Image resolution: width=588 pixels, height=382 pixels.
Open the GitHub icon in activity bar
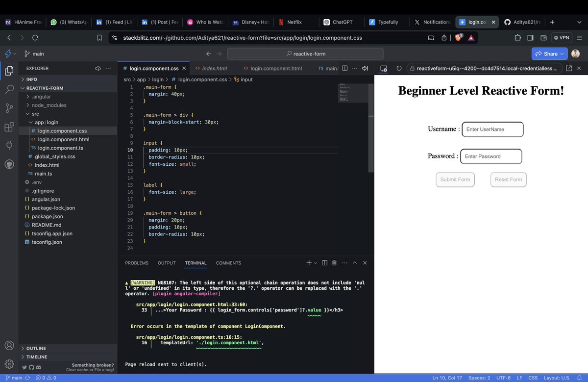(9, 164)
